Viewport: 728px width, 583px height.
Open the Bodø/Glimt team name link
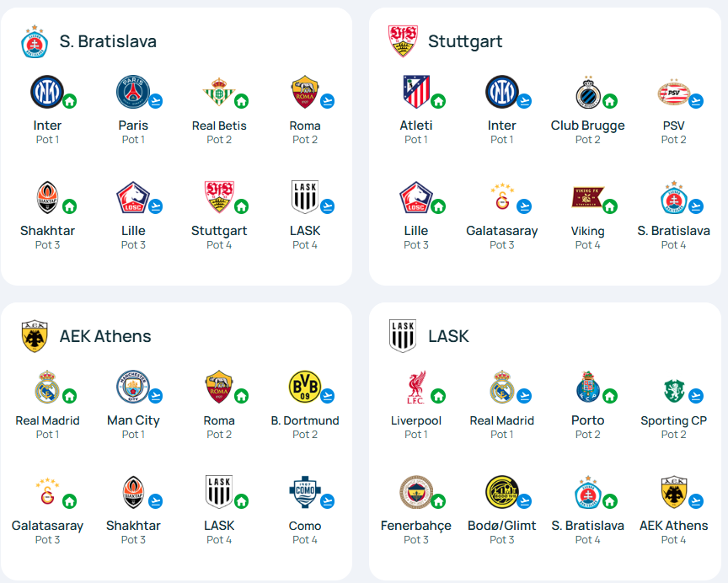coord(502,526)
